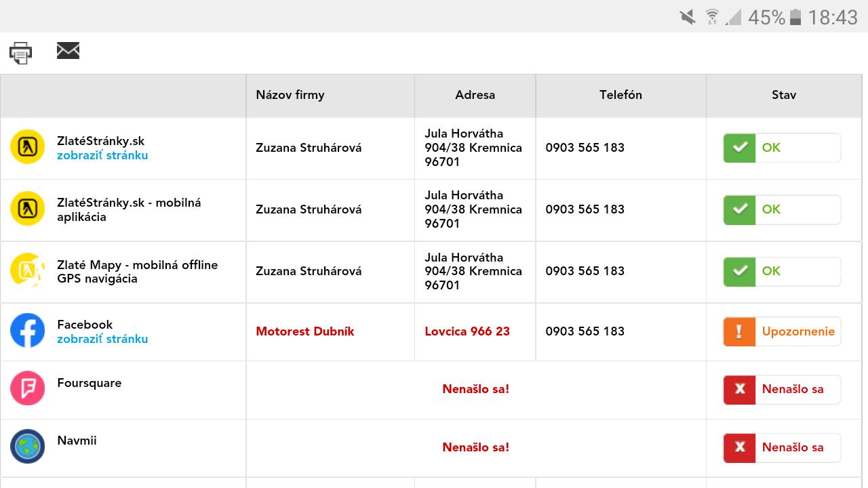Click Foursquare's red 'Nenašlo sa' status button
The height and width of the screenshot is (488, 868).
tap(782, 389)
